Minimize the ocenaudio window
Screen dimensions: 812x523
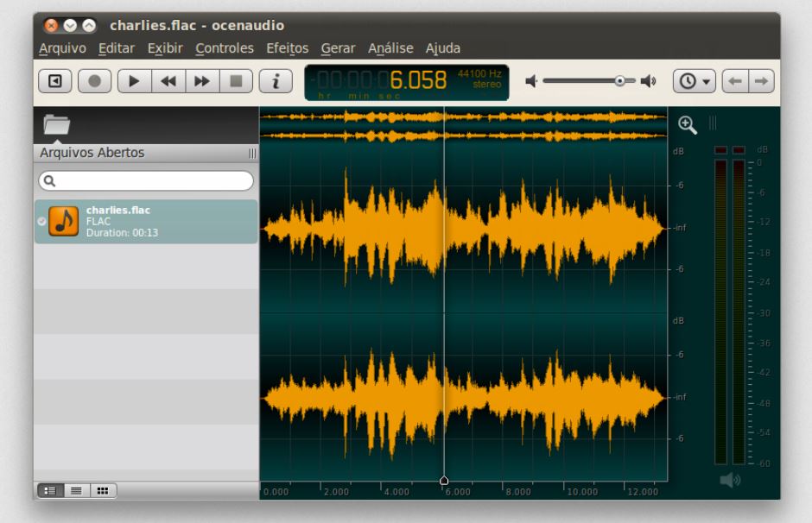click(70, 25)
